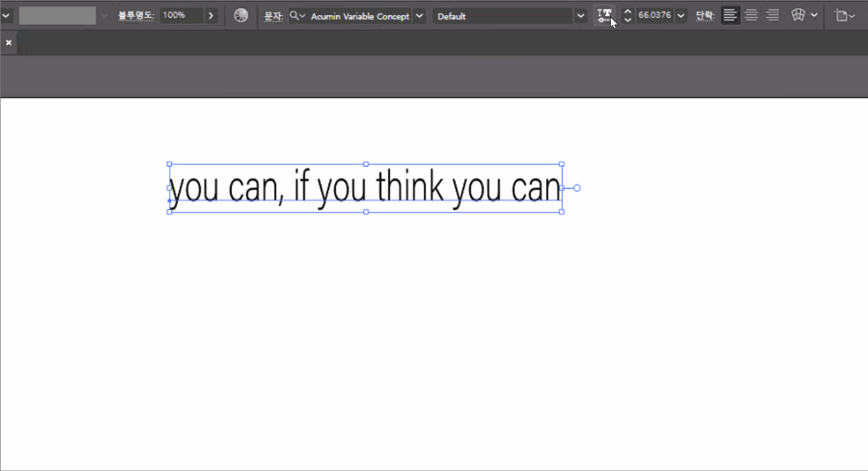Click the Variable Font settings icon
Viewport: 868px width, 471px height.
(x=604, y=15)
